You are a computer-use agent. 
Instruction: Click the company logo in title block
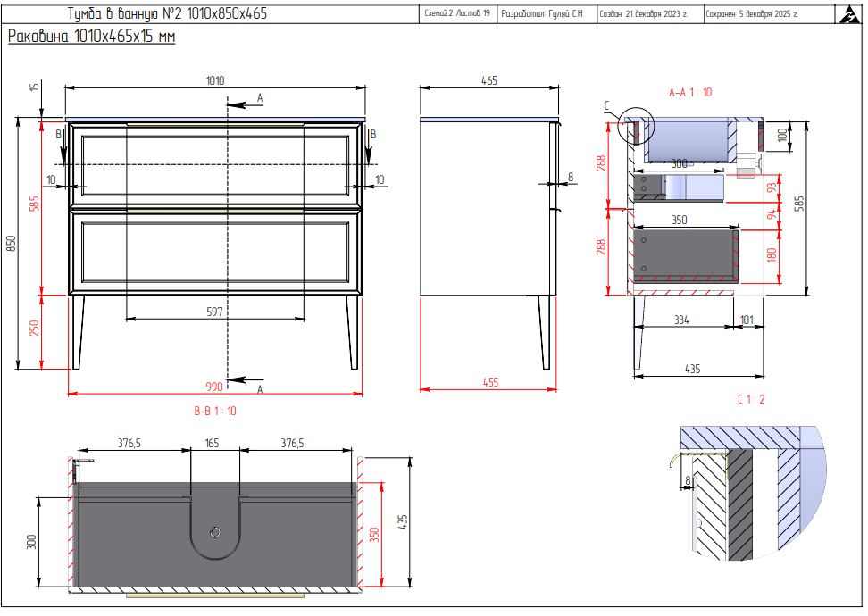click(848, 14)
